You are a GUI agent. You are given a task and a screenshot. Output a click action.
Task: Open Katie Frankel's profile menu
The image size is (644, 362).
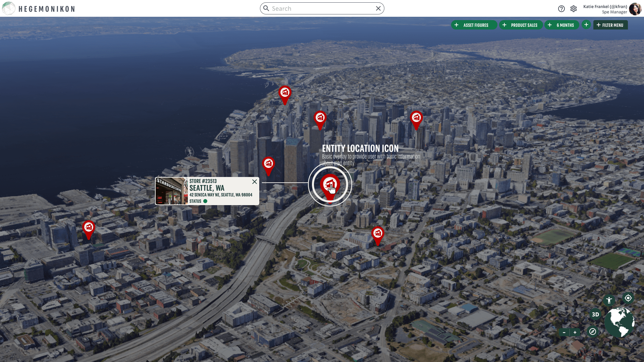click(x=635, y=9)
